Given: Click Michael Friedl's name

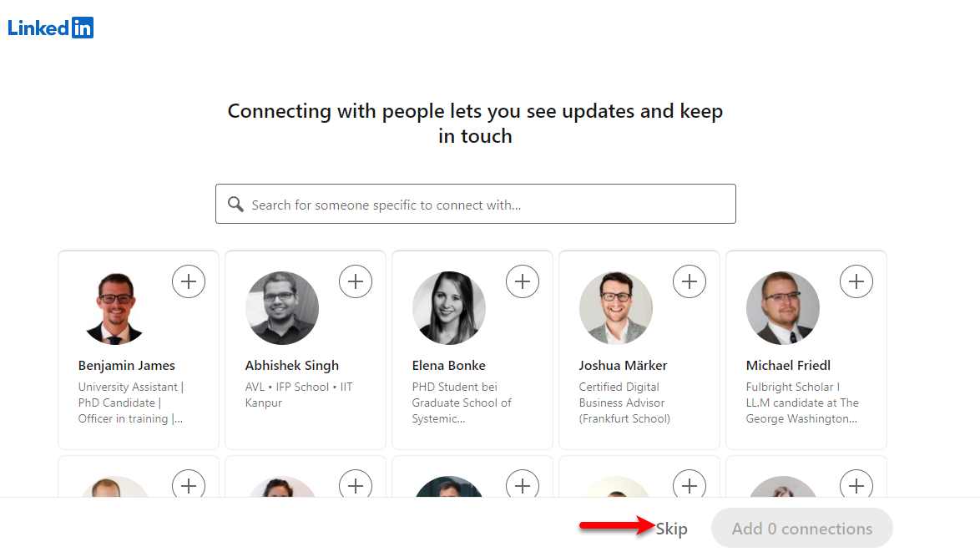Looking at the screenshot, I should point(788,365).
